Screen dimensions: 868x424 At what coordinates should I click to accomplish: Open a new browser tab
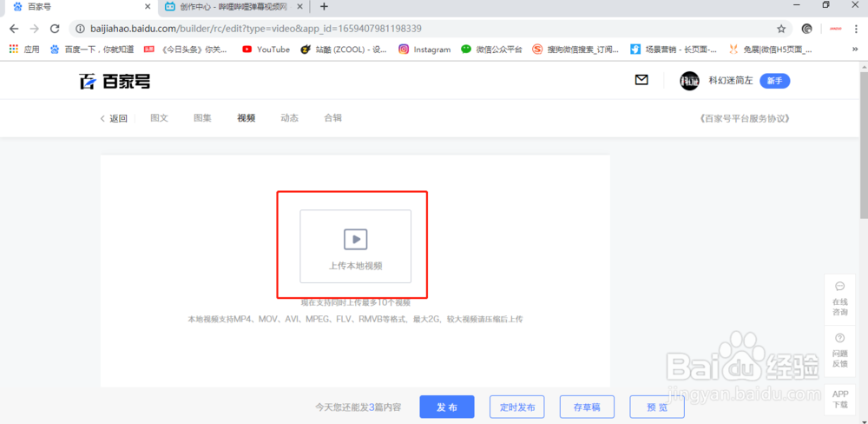[325, 7]
